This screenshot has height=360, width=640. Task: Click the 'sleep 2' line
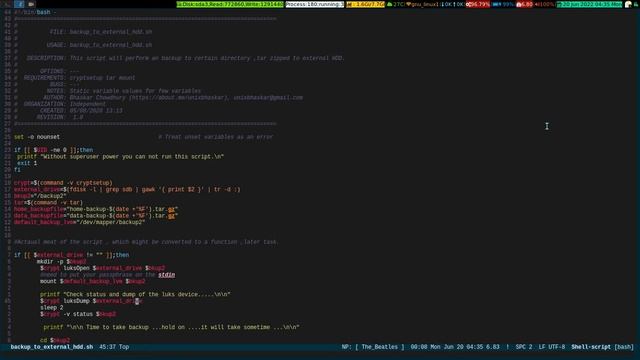(x=51, y=308)
